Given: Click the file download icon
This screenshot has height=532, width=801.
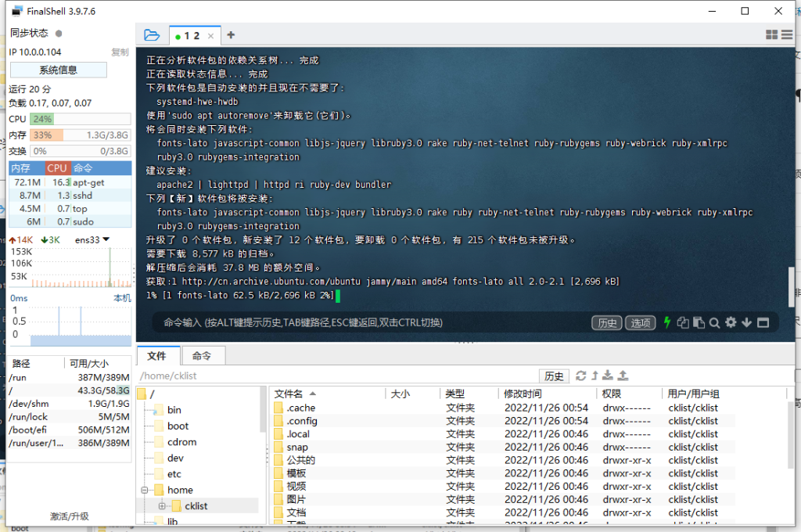Looking at the screenshot, I should point(607,376).
